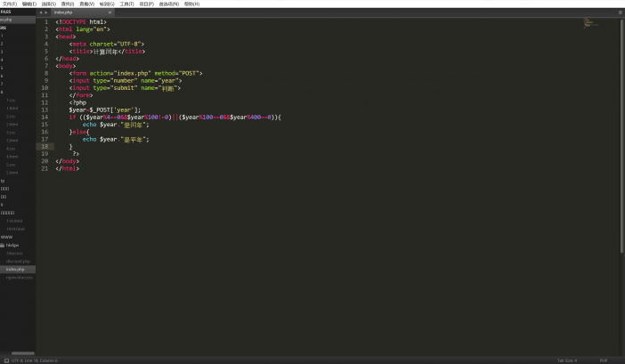This screenshot has width=625, height=364.
Task: Open the tab list menu icon at top right
Action: tap(620, 12)
